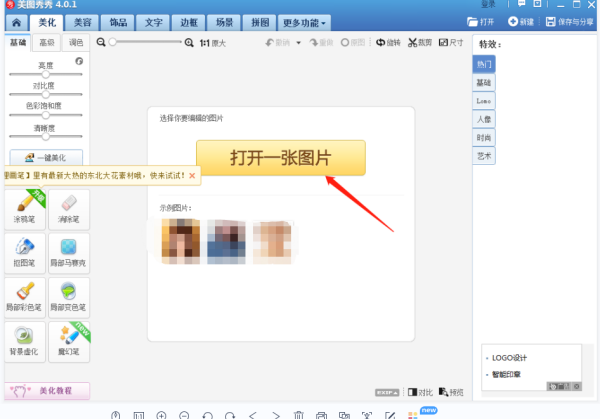Click the 1:1 原大 button
The width and height of the screenshot is (600, 419).
213,43
